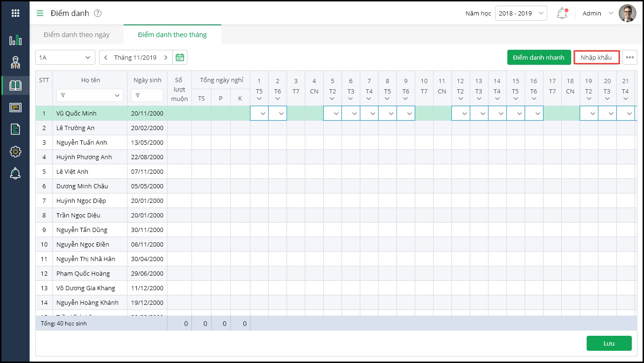Open day 1 attendance dropdown for Vũ Quốc Minh
644x363 pixels.
click(259, 113)
